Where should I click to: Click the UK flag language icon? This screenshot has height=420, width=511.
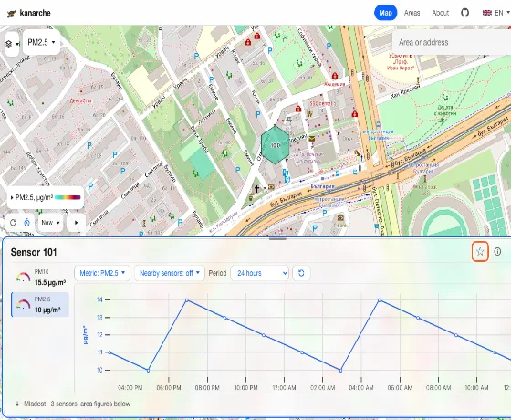(487, 13)
